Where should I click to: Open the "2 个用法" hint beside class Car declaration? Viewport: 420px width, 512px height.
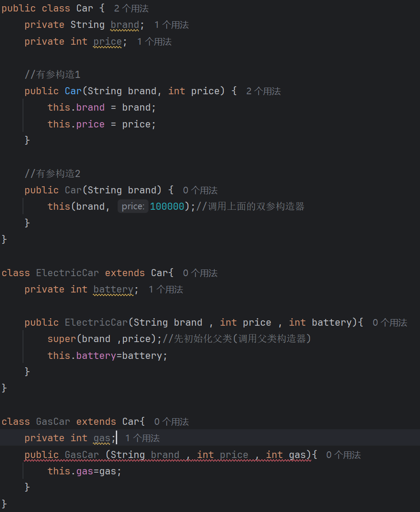(131, 8)
